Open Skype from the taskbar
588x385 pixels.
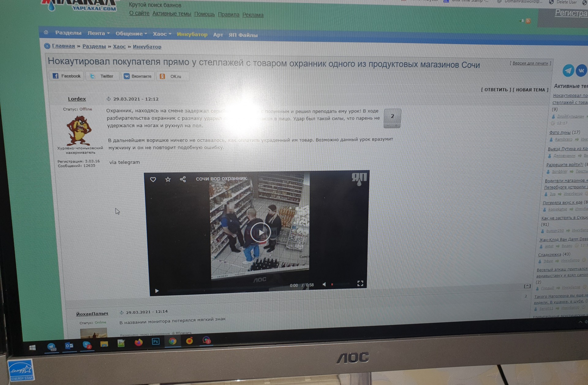[87, 345]
